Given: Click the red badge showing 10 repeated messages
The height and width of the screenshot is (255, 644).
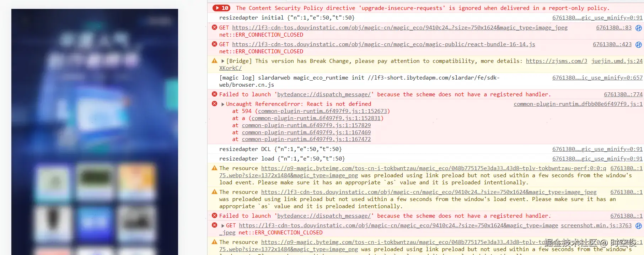Looking at the screenshot, I should coord(221,8).
